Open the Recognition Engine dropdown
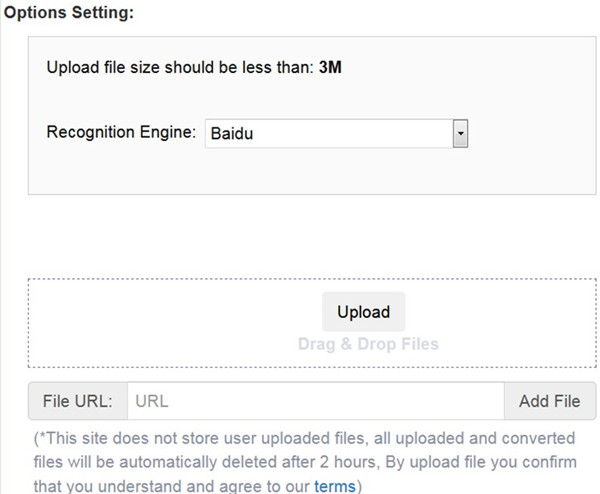600x494 pixels. 336,133
